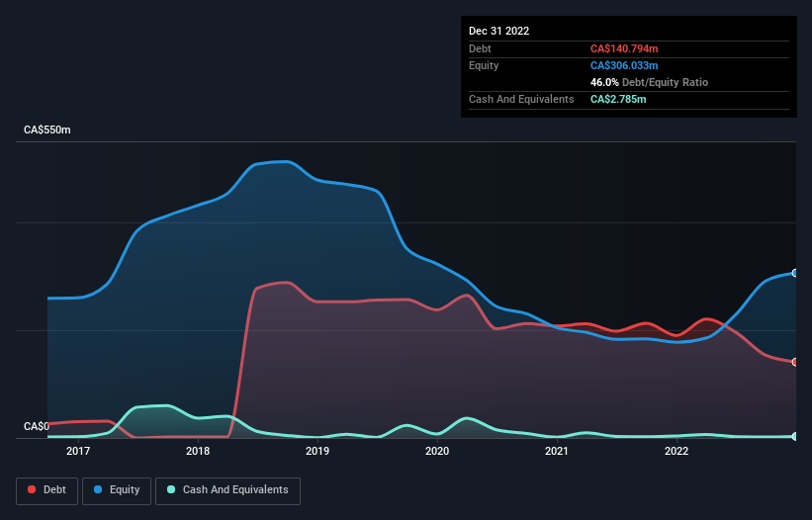Click the 2019 x-axis label

coord(317,451)
